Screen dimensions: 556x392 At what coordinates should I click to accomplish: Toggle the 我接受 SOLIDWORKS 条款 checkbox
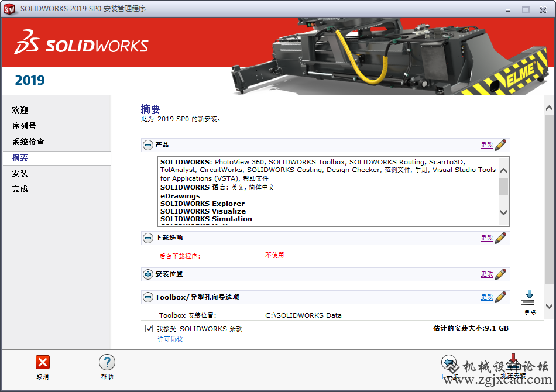149,329
